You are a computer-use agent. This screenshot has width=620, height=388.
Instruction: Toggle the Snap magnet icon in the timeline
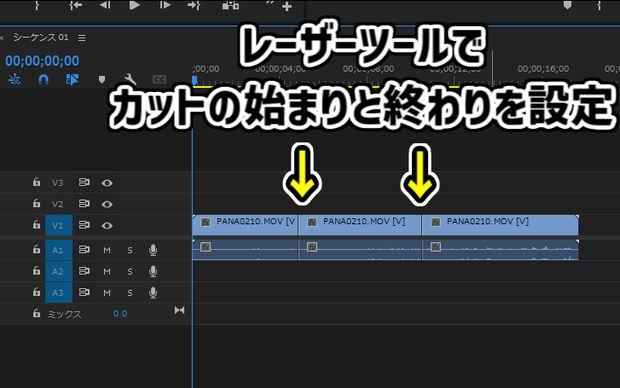(x=43, y=79)
